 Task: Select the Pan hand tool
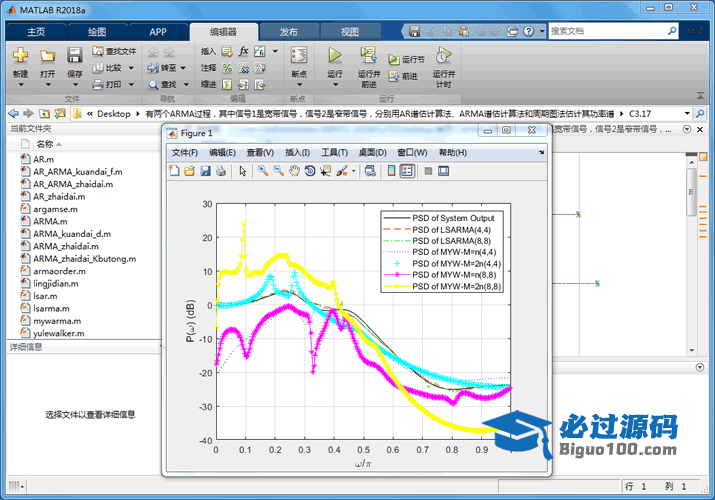coord(294,171)
